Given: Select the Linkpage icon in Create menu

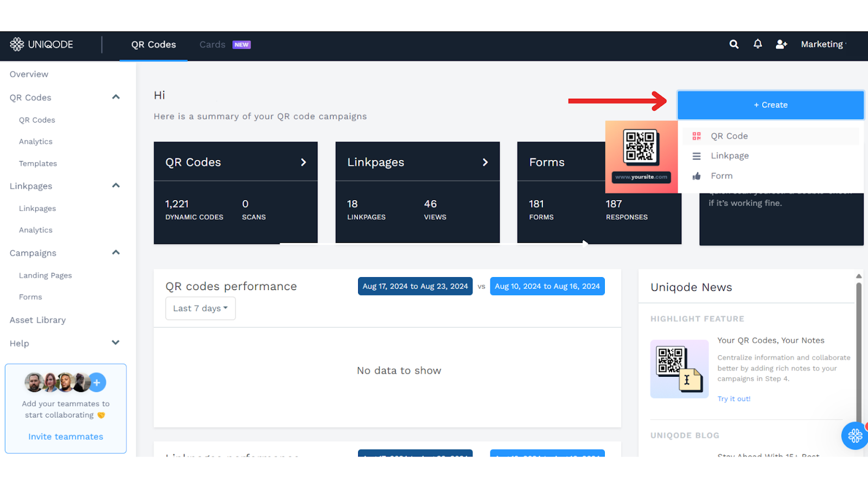Looking at the screenshot, I should 697,156.
